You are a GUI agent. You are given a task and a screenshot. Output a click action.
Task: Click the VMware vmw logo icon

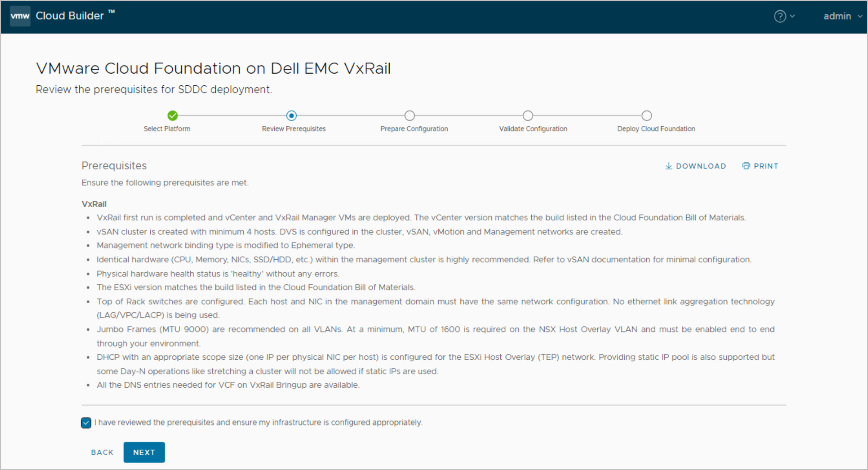coord(20,16)
